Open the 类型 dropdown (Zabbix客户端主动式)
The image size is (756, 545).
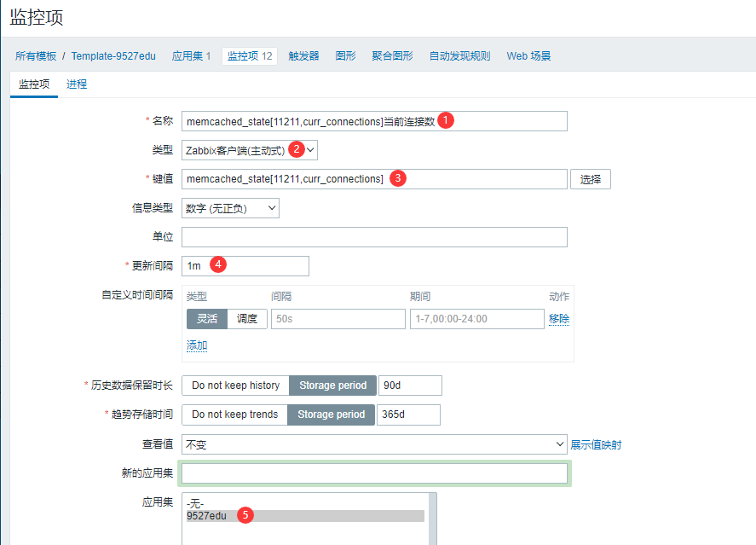249,150
